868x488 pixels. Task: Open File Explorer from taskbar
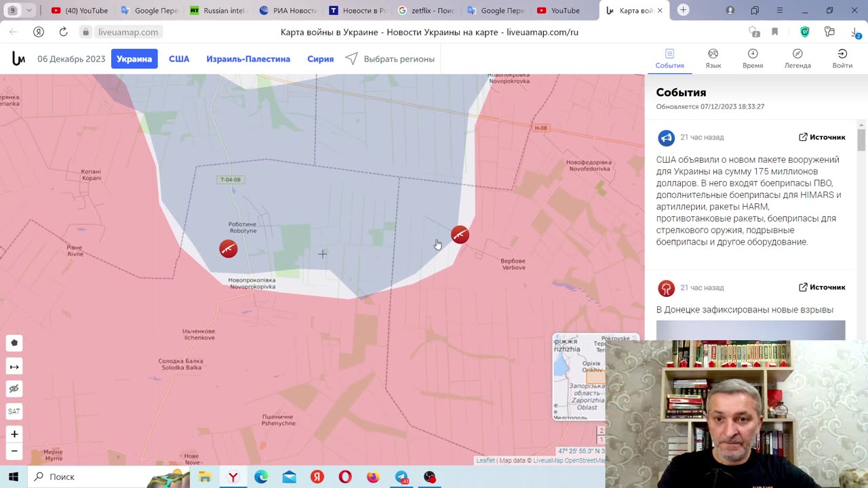click(204, 477)
